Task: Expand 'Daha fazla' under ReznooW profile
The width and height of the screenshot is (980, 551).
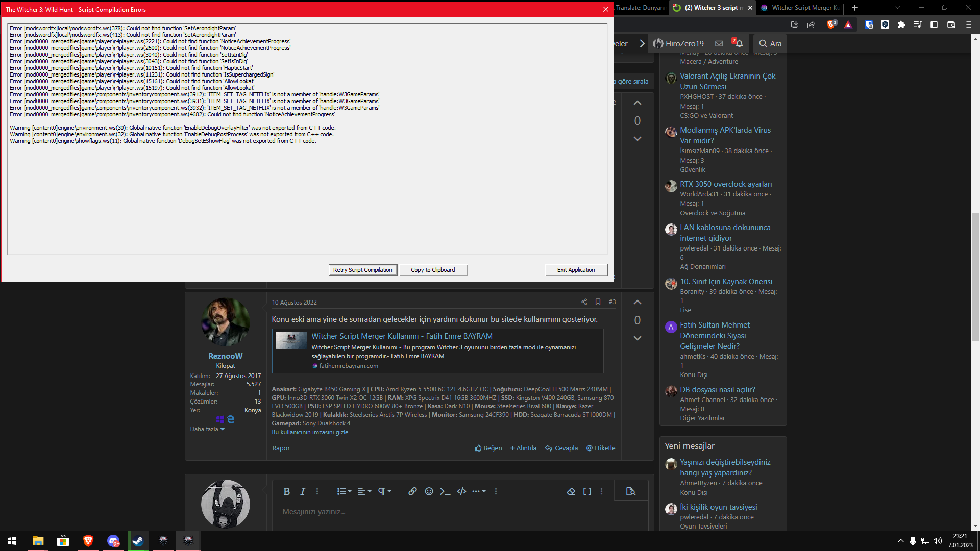Action: point(207,429)
